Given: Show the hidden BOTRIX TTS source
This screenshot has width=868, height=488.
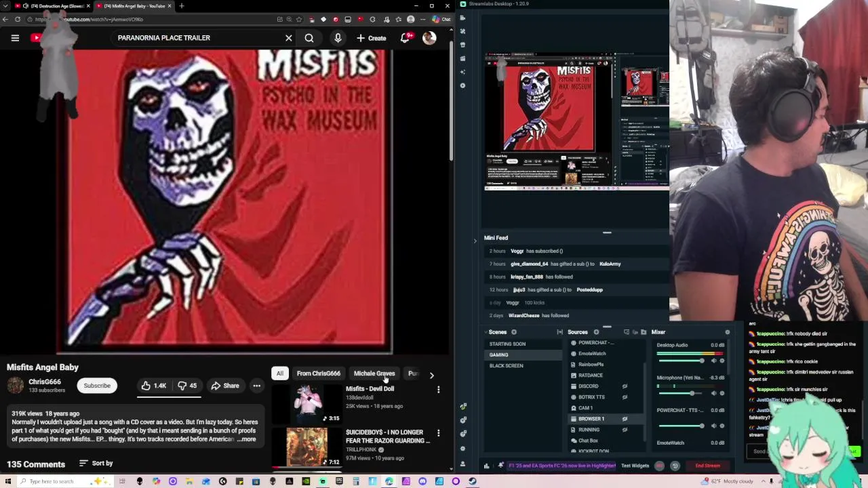Looking at the screenshot, I should coord(625,397).
